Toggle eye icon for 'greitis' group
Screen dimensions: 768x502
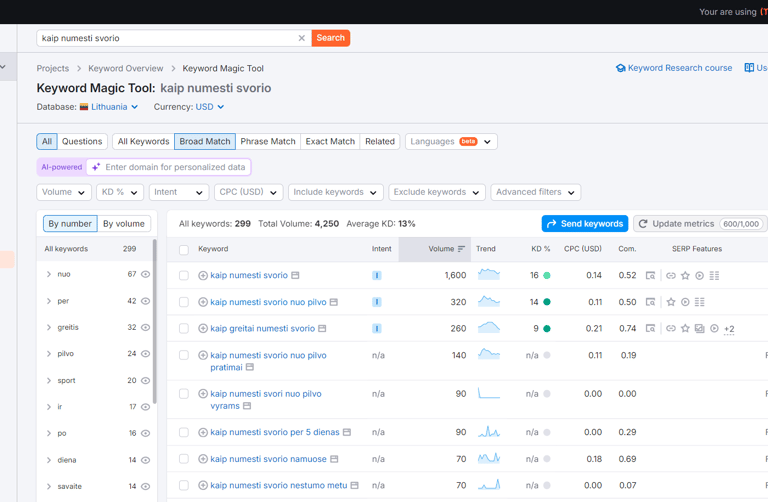click(x=145, y=327)
